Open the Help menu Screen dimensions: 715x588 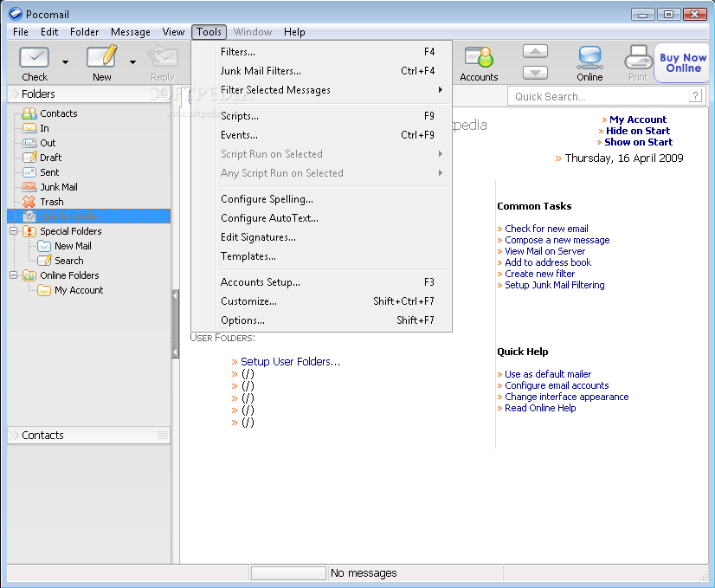294,32
